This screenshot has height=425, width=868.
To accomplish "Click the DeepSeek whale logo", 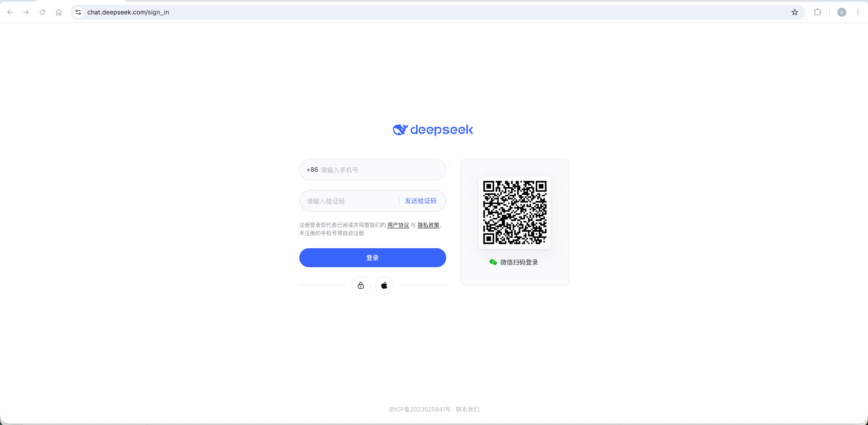I will 400,130.
